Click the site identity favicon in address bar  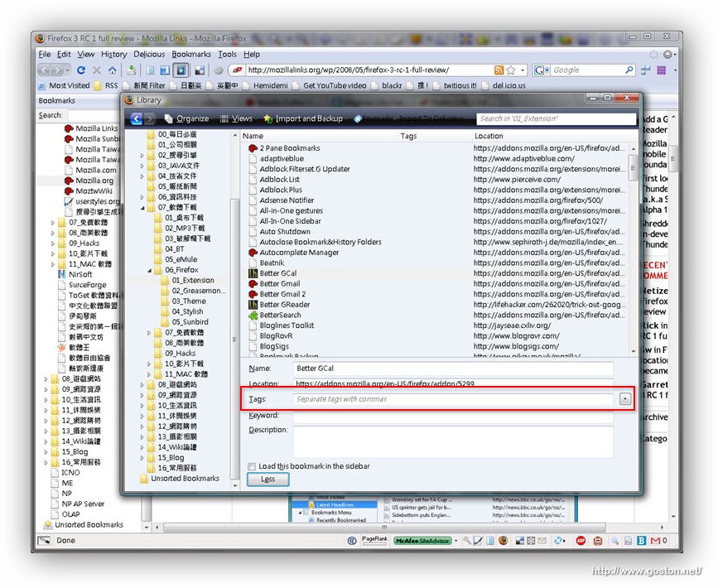(x=237, y=70)
